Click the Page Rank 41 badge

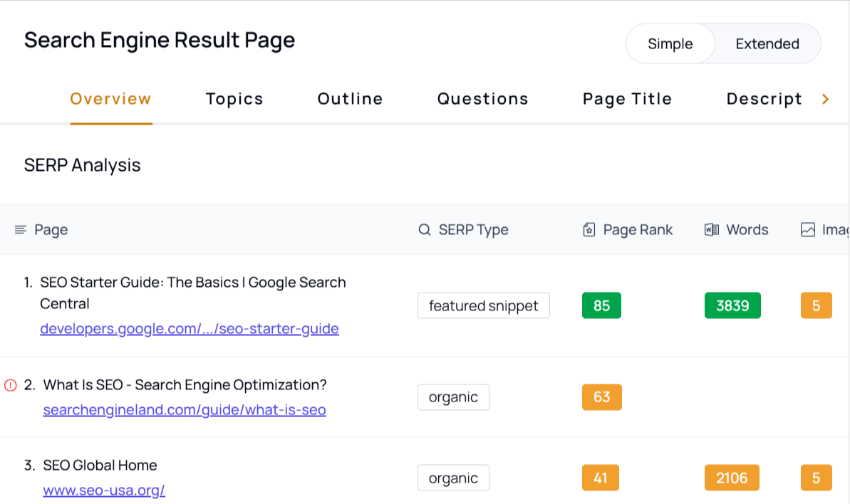(601, 478)
